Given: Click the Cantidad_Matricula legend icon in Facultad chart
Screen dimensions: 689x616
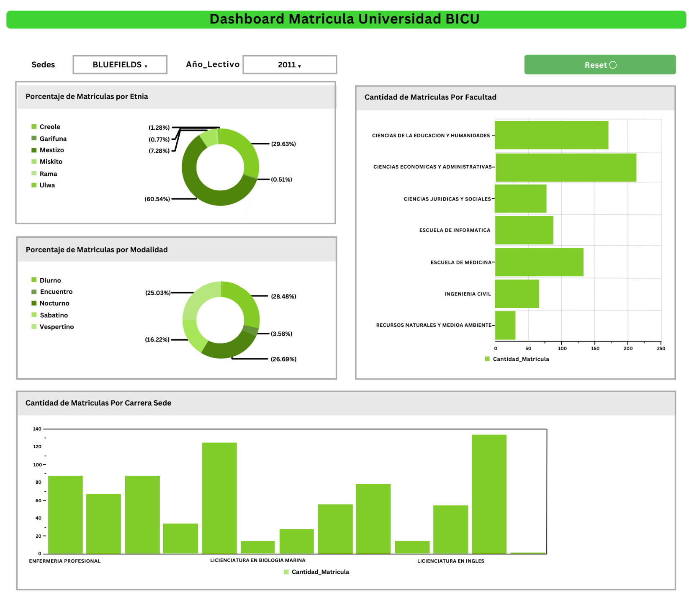Looking at the screenshot, I should point(487,359).
